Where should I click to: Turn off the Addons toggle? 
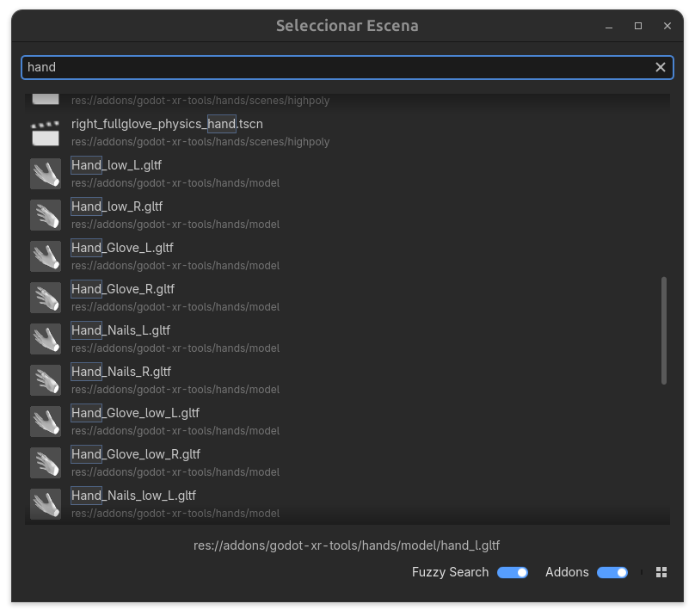612,572
